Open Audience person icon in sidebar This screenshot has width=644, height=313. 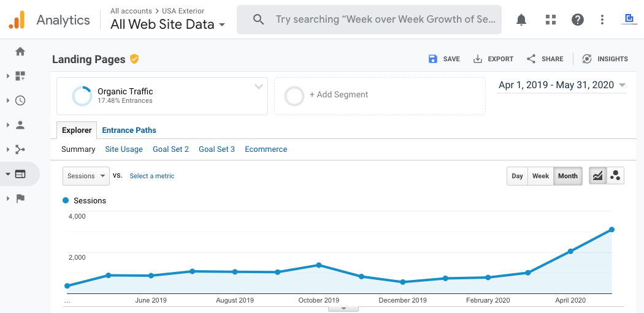coord(20,125)
